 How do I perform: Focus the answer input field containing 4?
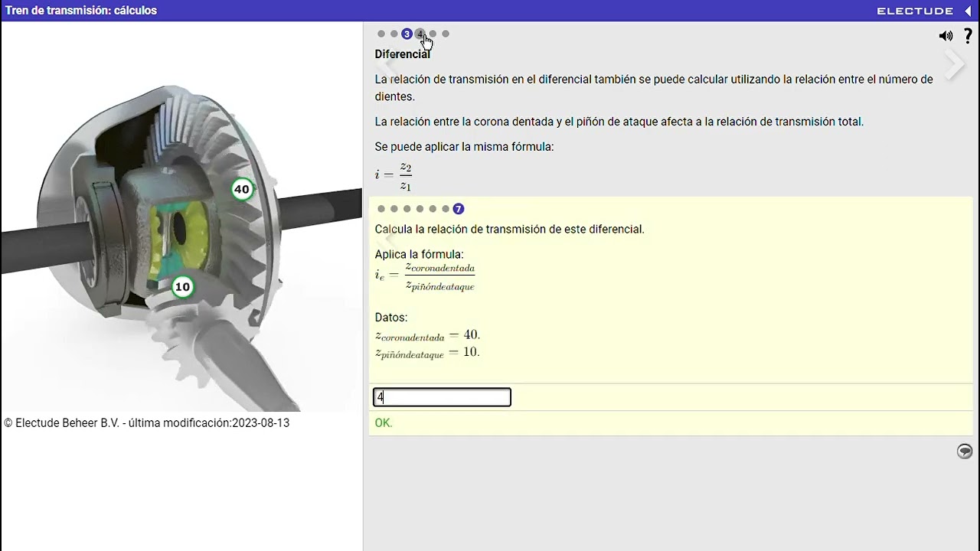[x=442, y=397]
